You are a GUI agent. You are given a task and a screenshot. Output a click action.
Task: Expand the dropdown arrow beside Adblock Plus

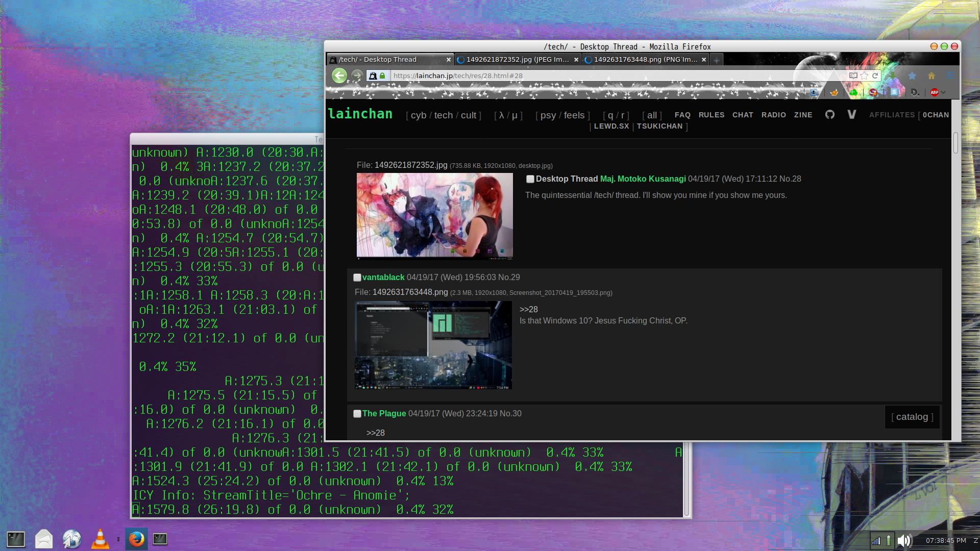[944, 92]
